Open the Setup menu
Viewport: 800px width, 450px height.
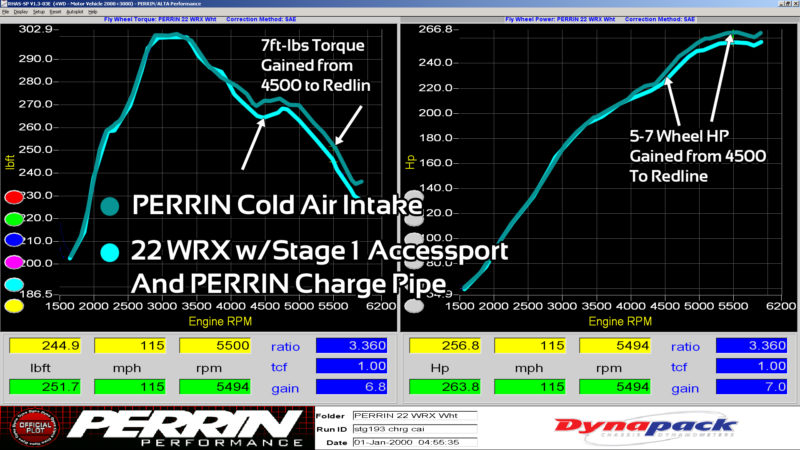click(x=39, y=12)
